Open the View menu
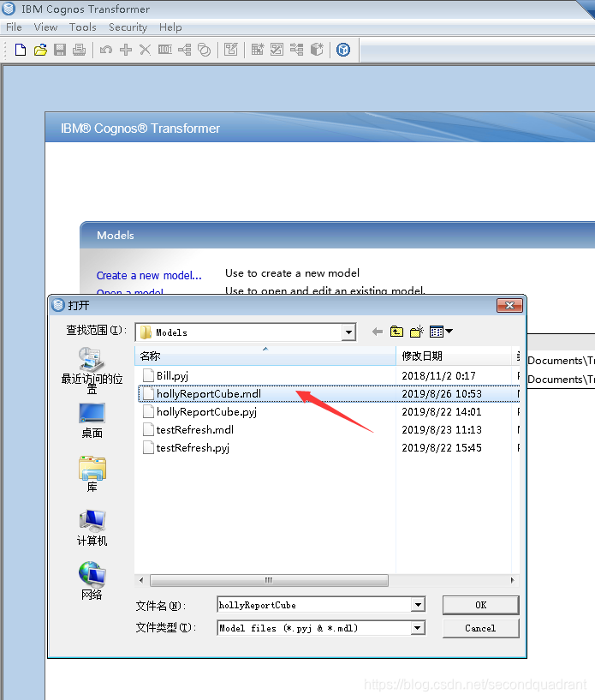595x700 pixels. click(45, 27)
